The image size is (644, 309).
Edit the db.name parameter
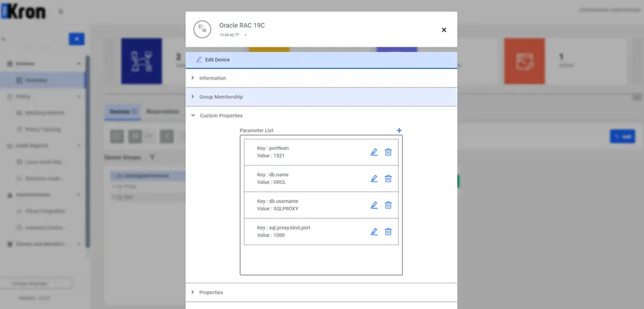click(374, 179)
